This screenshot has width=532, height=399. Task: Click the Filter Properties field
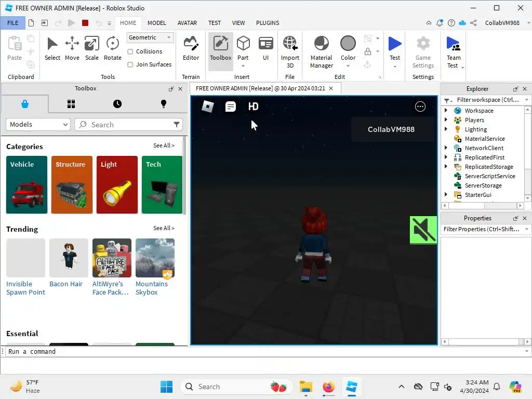point(482,229)
